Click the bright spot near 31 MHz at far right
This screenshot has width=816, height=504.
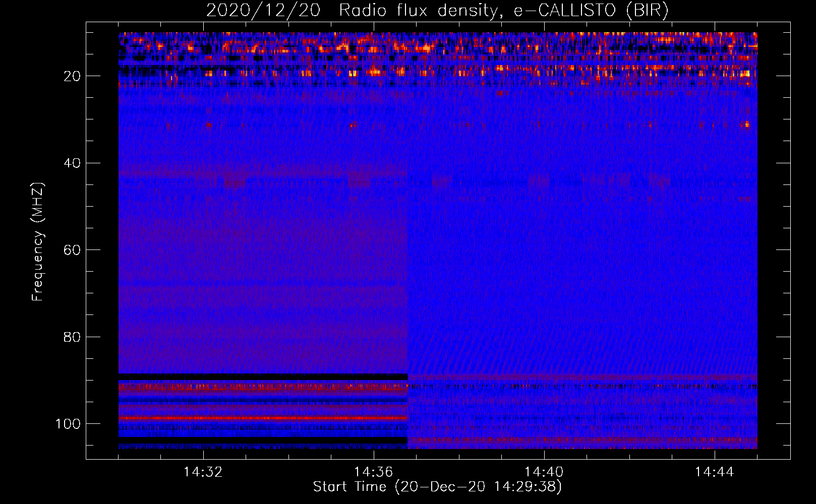745,124
